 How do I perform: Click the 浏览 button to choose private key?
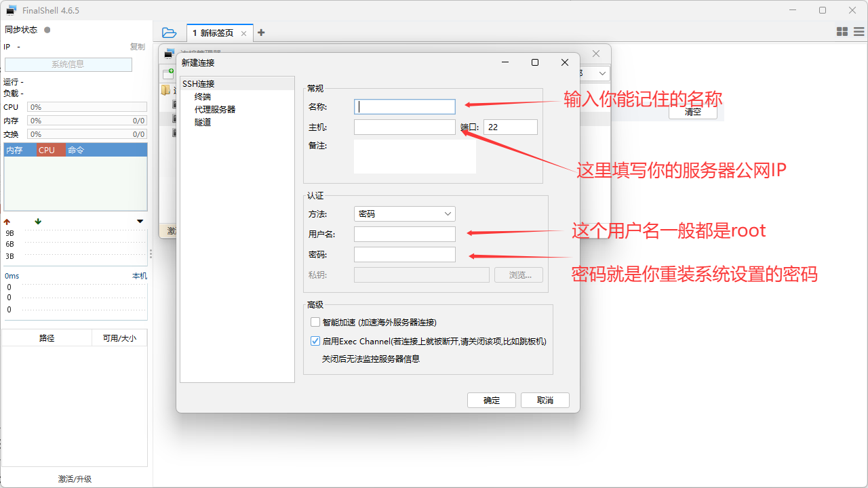tap(518, 274)
